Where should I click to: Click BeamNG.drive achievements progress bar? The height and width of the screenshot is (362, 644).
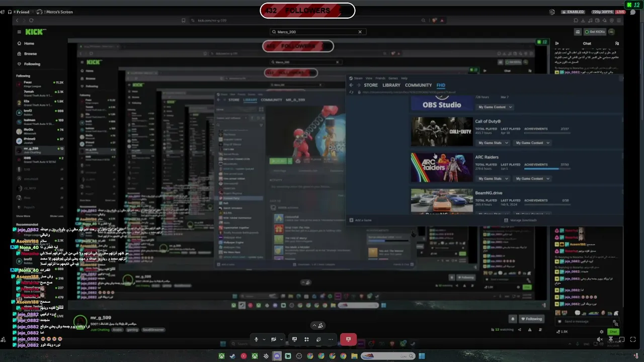(546, 205)
